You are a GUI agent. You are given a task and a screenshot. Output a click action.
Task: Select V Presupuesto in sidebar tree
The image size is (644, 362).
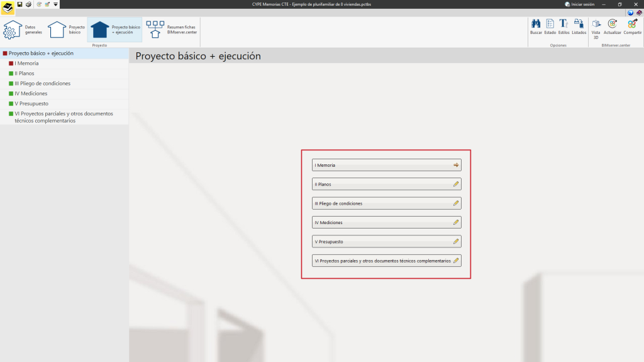point(65,104)
